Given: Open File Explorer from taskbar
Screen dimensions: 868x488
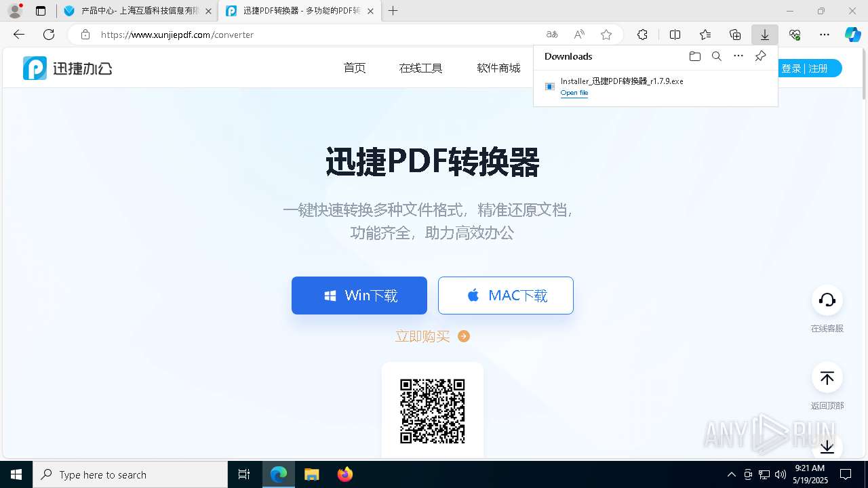Looking at the screenshot, I should click(x=312, y=474).
